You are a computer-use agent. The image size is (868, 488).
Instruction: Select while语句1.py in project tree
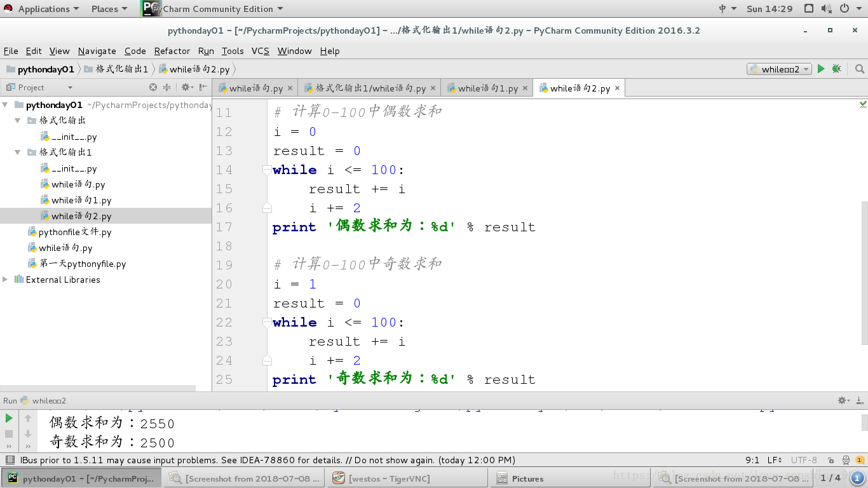click(81, 200)
